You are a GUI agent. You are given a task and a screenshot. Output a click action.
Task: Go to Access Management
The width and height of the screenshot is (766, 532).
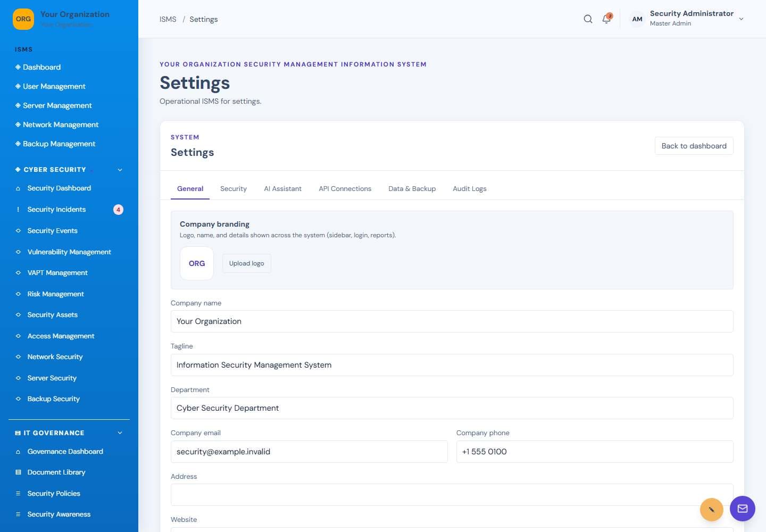[x=69, y=336]
